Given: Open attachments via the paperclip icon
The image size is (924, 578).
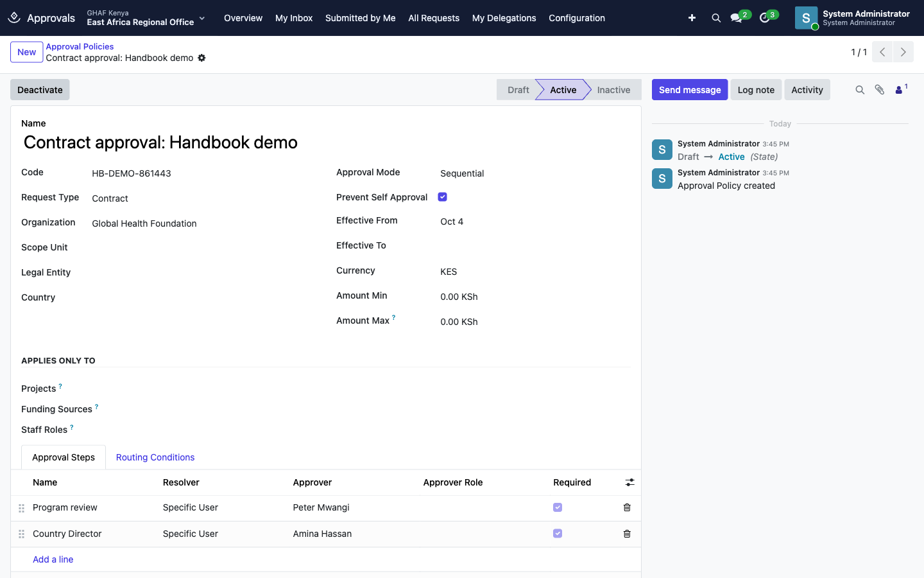Looking at the screenshot, I should (x=880, y=90).
